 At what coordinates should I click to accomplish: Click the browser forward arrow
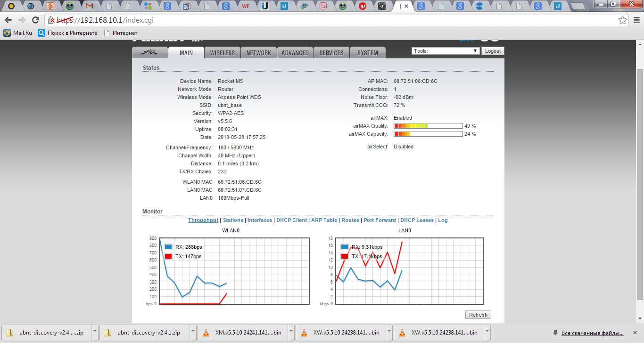click(x=22, y=20)
